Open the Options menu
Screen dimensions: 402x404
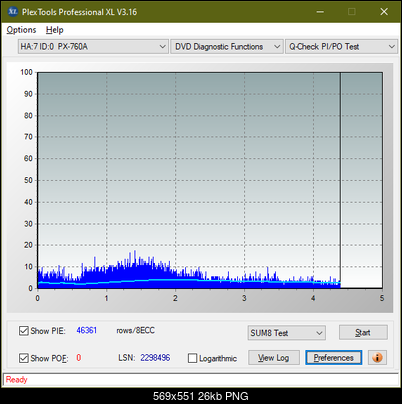point(21,30)
